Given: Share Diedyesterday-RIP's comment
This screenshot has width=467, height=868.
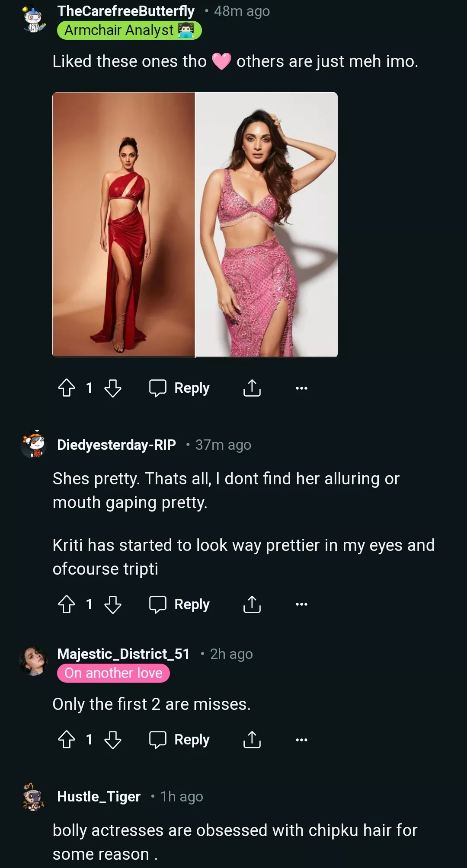Looking at the screenshot, I should pyautogui.click(x=252, y=604).
